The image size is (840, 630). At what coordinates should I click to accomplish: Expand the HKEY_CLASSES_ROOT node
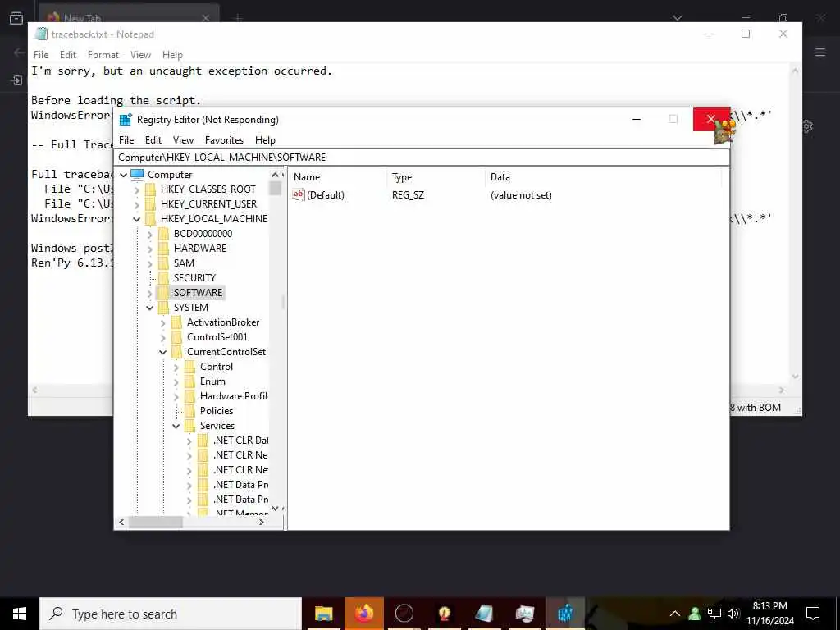[x=137, y=189]
